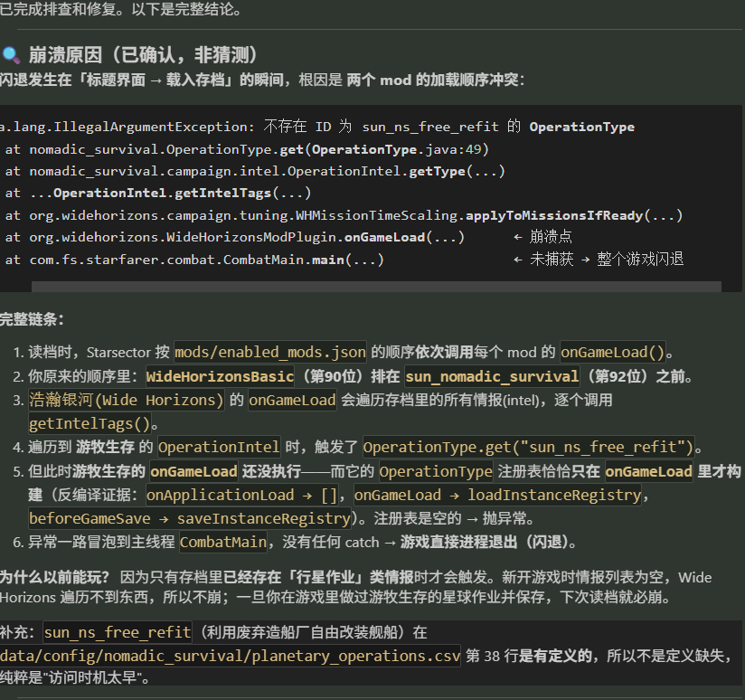Click the IllegalArgumentException line in the code block

point(317,127)
